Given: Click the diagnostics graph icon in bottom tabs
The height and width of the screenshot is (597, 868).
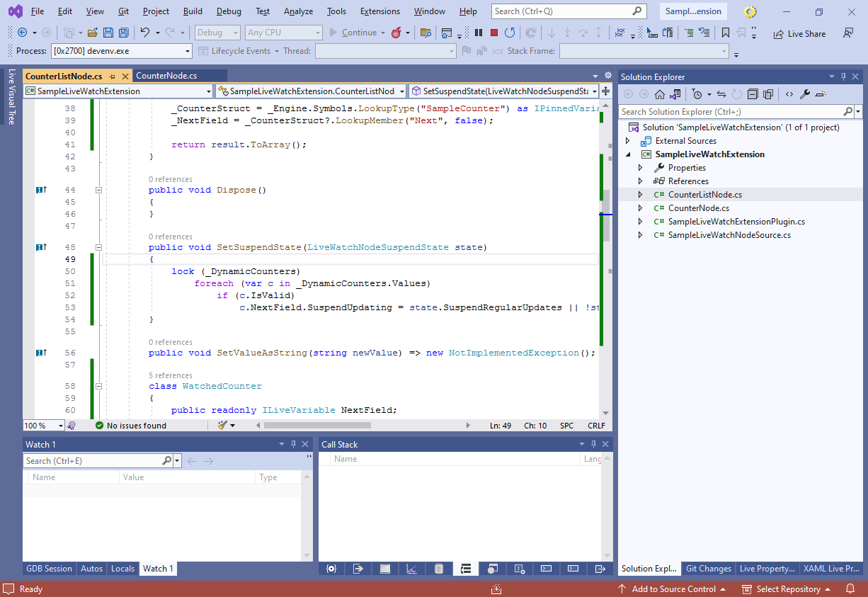Looking at the screenshot, I should point(412,569).
